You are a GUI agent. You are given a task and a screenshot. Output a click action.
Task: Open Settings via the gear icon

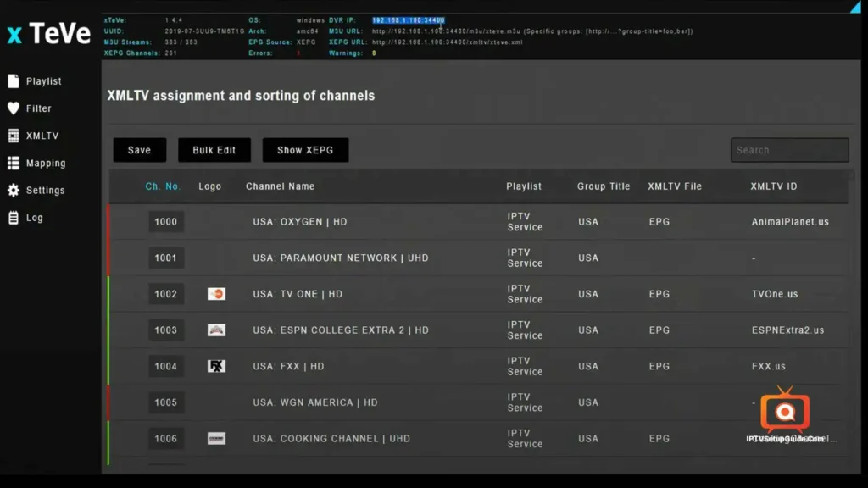click(12, 190)
